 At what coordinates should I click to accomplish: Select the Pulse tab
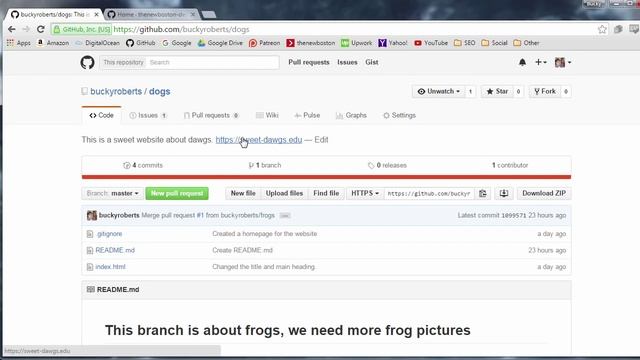click(307, 116)
